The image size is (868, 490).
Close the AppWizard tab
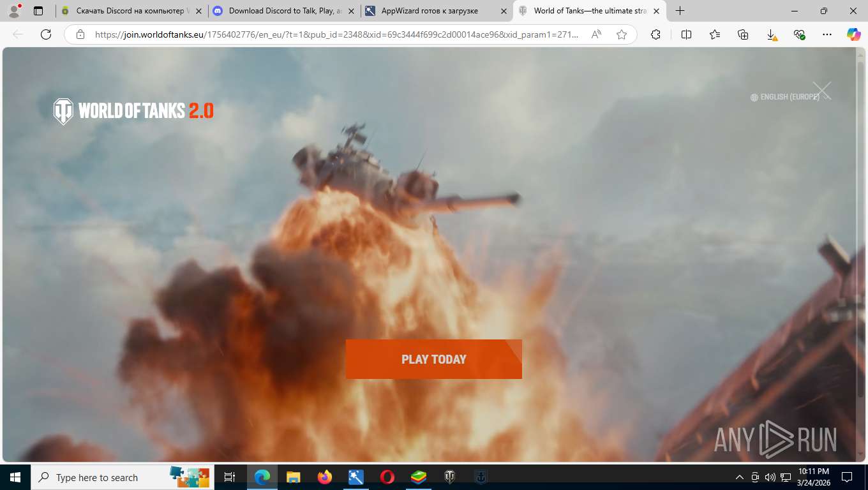(504, 11)
